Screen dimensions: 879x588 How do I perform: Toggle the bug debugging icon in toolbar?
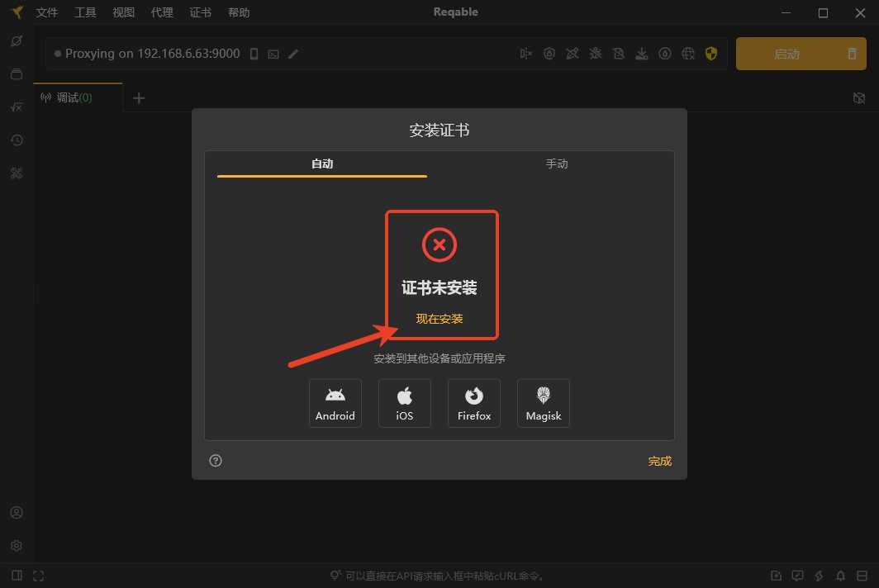click(x=595, y=54)
